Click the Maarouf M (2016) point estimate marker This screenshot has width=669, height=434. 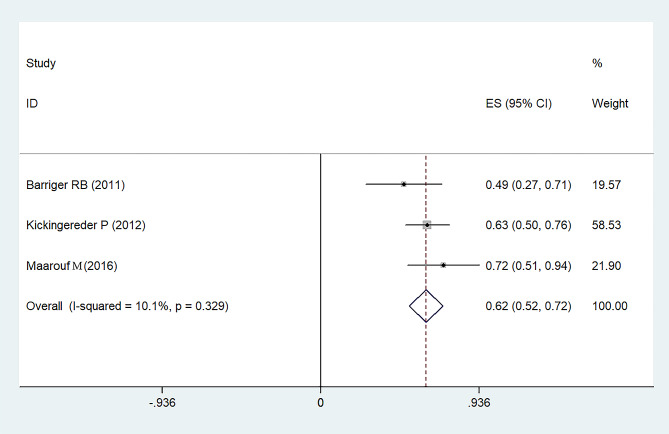443,265
